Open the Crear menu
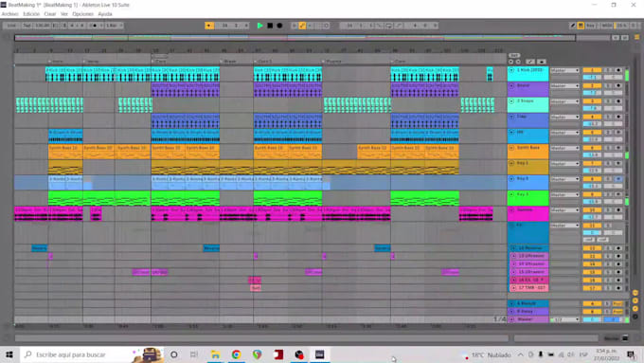The width and height of the screenshot is (644, 363). (x=50, y=14)
